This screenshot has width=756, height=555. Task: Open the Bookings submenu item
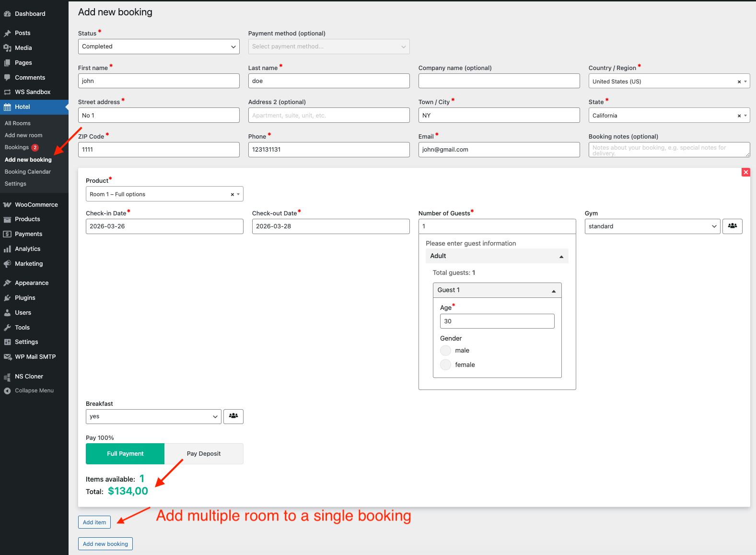coord(17,147)
